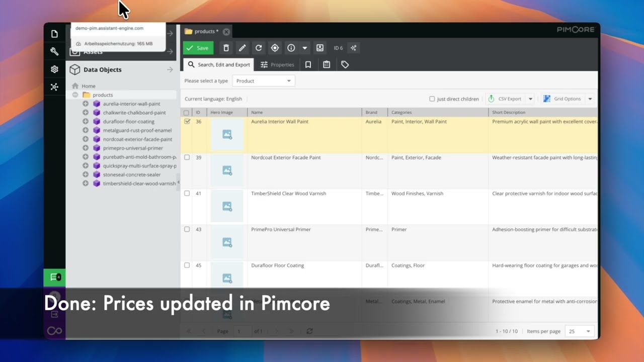This screenshot has width=644, height=362.
Task: Click the Data Objects panel arrow
Action: click(x=170, y=69)
